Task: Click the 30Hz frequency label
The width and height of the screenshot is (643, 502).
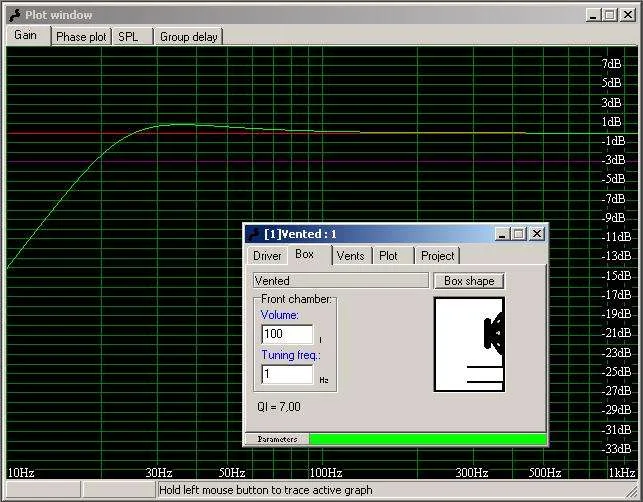Action: coord(159,473)
